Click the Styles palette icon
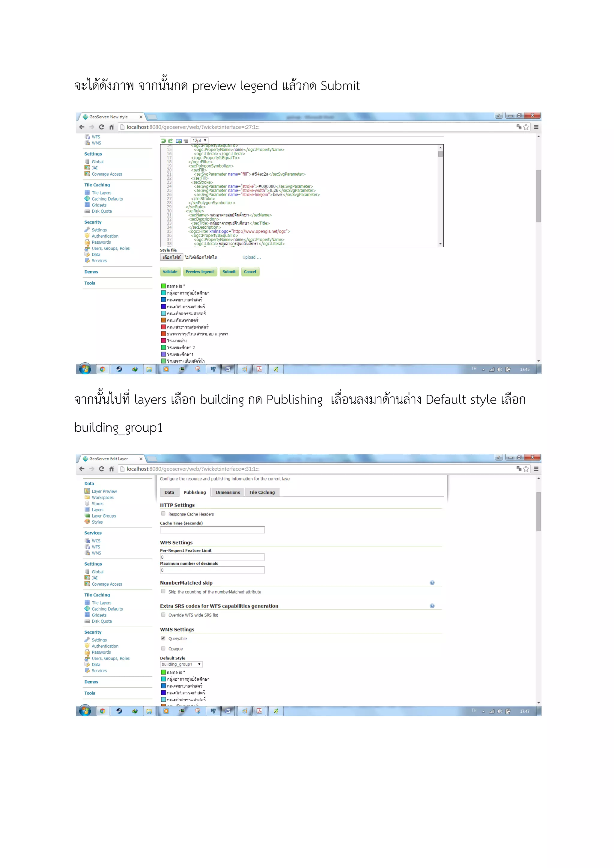This screenshot has height=868, width=614. 87,522
